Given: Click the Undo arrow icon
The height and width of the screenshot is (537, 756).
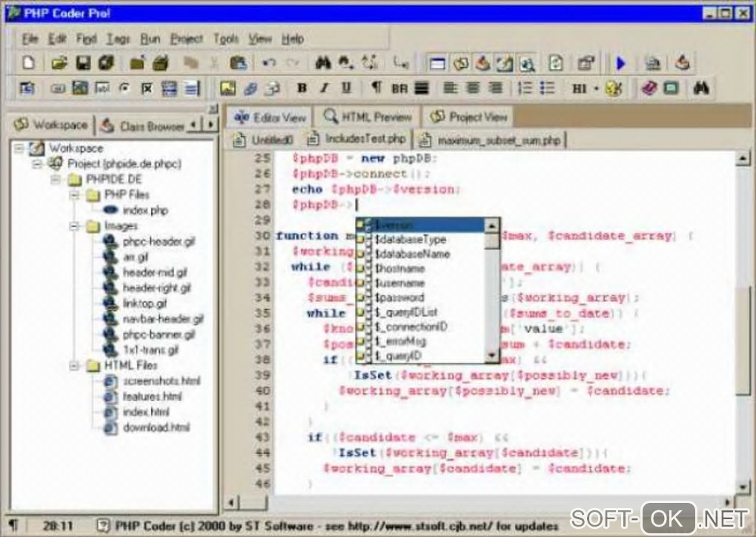Looking at the screenshot, I should [269, 63].
